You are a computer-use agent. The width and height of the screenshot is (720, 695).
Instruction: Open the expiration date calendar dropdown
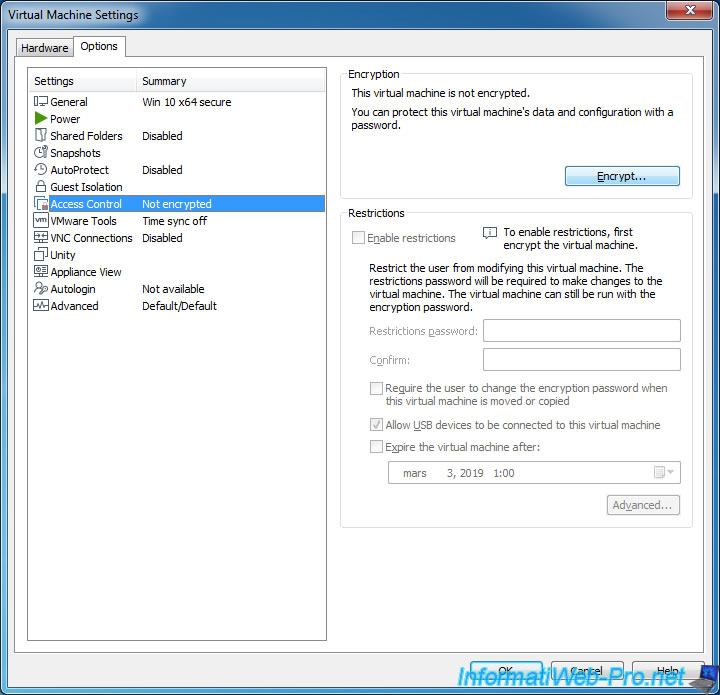(x=664, y=473)
